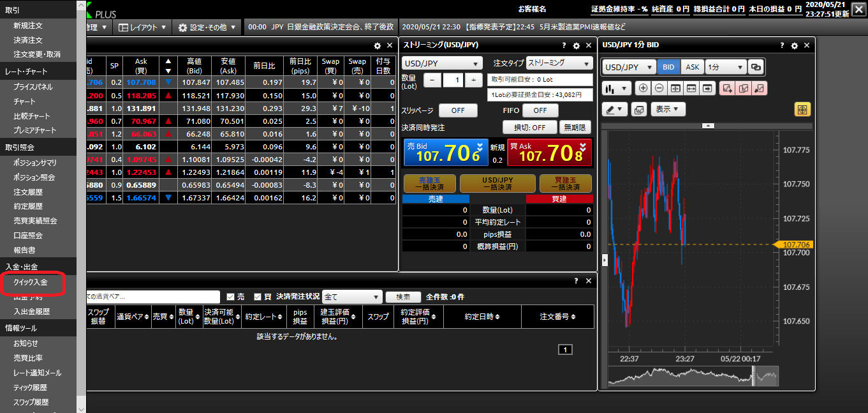Zoom out on the USD/JPY chart
Viewport: 868px width, 413px height.
pos(659,89)
